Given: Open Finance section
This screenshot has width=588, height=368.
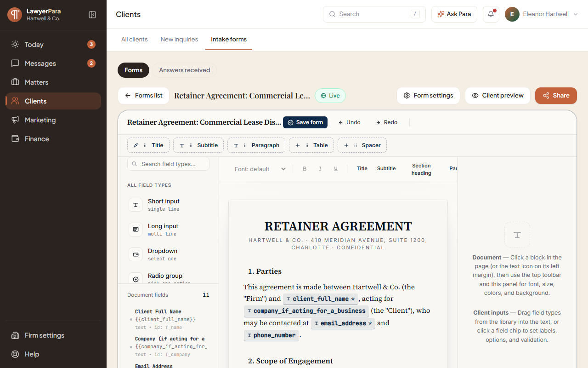Looking at the screenshot, I should pyautogui.click(x=53, y=139).
